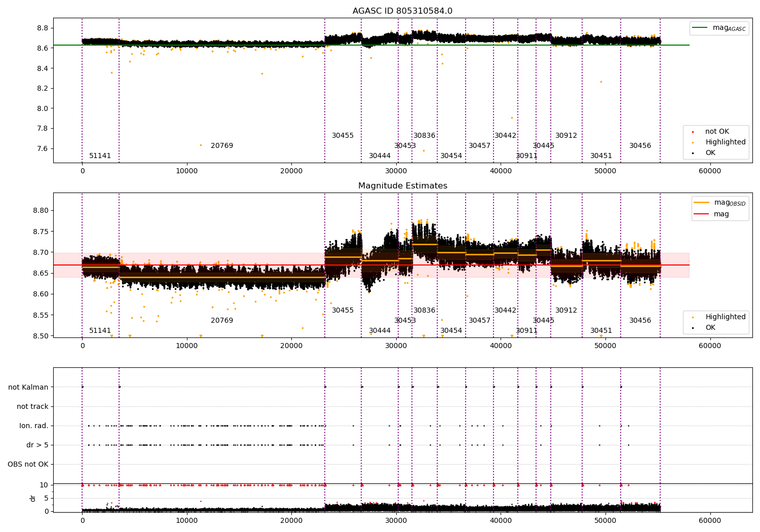Click obsid label 30454 in the AGASC ID plot
760x532 pixels.
click(451, 156)
